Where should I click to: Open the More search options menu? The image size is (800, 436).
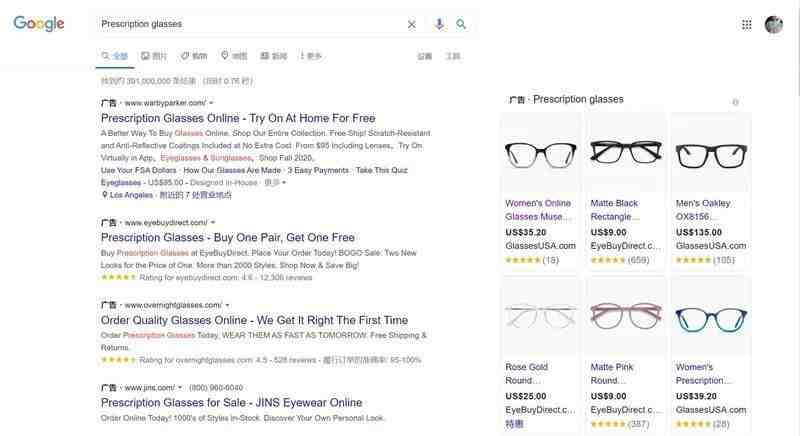coord(311,56)
